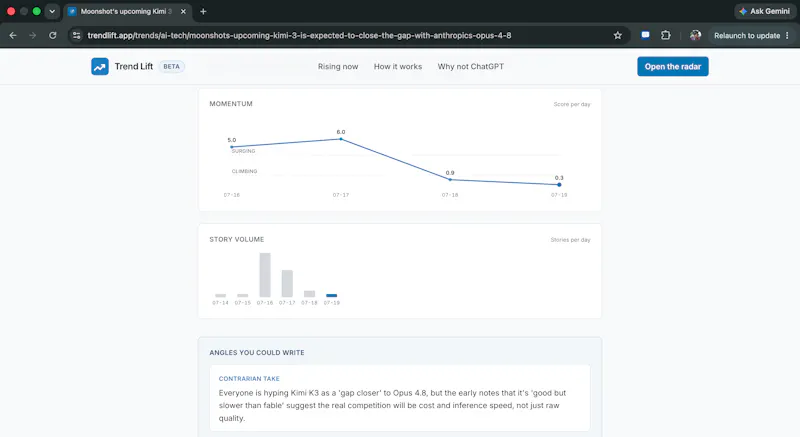Click the MOMENTUM heading

tap(231, 104)
